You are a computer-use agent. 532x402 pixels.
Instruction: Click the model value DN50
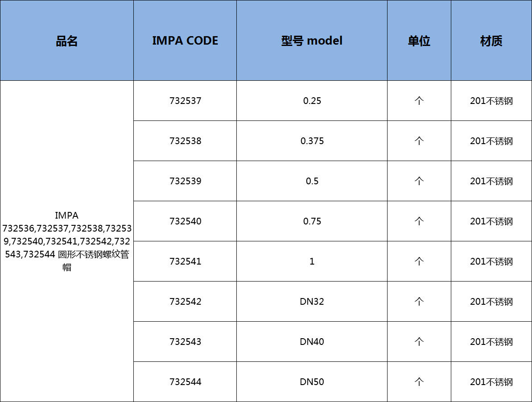click(x=312, y=381)
